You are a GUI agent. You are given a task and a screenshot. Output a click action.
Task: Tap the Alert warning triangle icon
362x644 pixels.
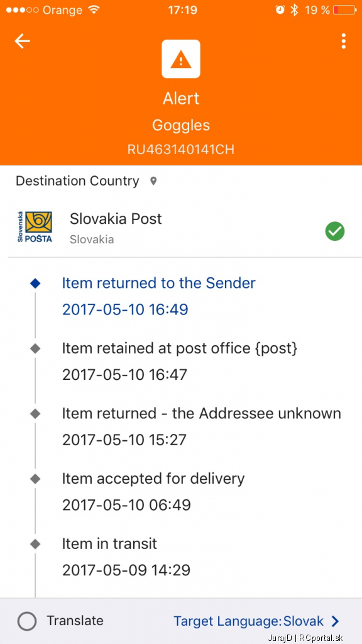[181, 58]
